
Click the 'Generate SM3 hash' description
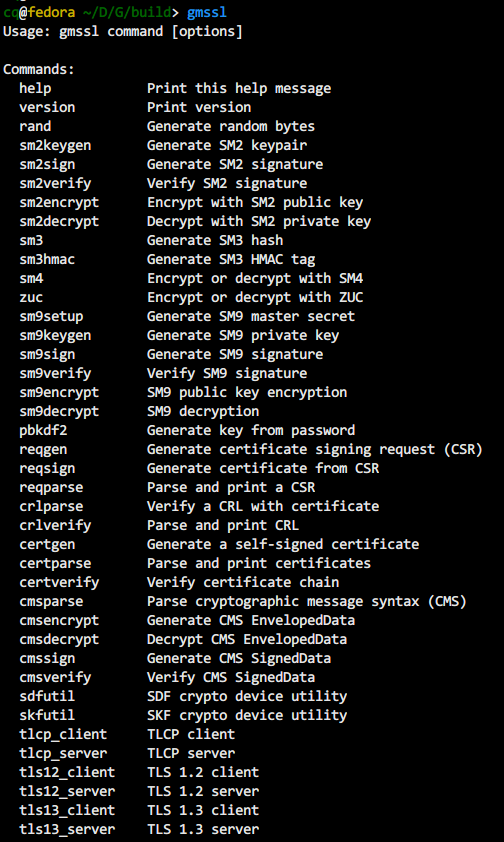(x=215, y=240)
